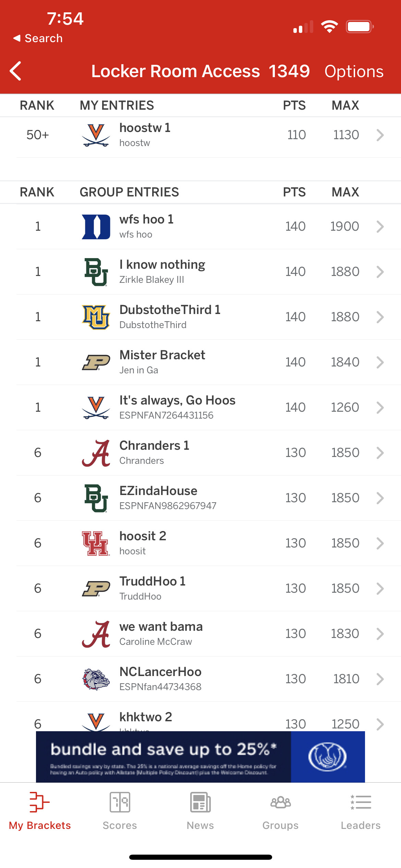401x868 pixels.
Task: Switch to the Scores tab
Action: pyautogui.click(x=120, y=810)
